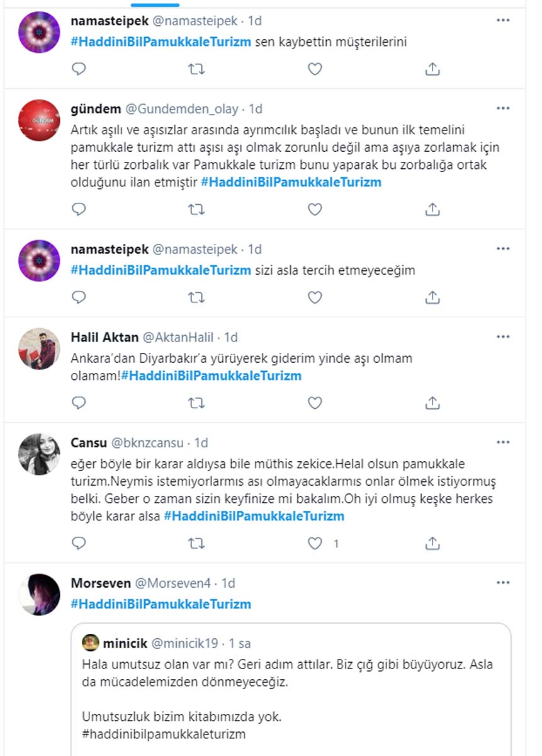Toggle retweet on the top namasteipek tweet

pos(196,69)
